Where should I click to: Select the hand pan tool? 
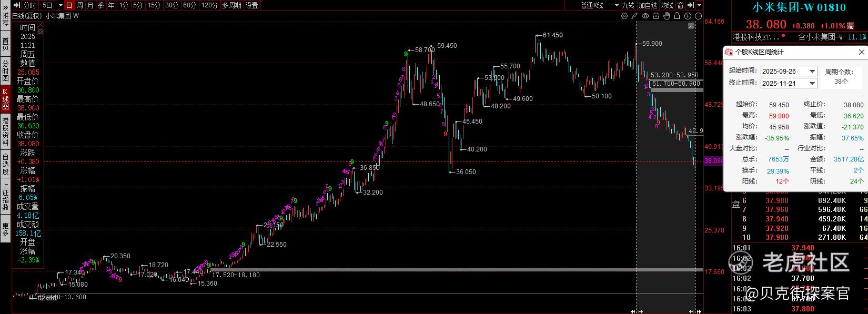tap(667, 16)
